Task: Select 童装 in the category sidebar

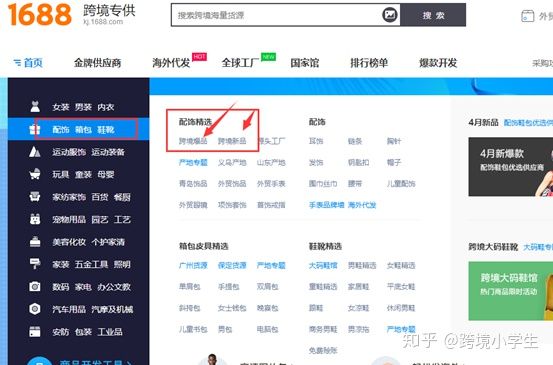Action: pos(83,174)
